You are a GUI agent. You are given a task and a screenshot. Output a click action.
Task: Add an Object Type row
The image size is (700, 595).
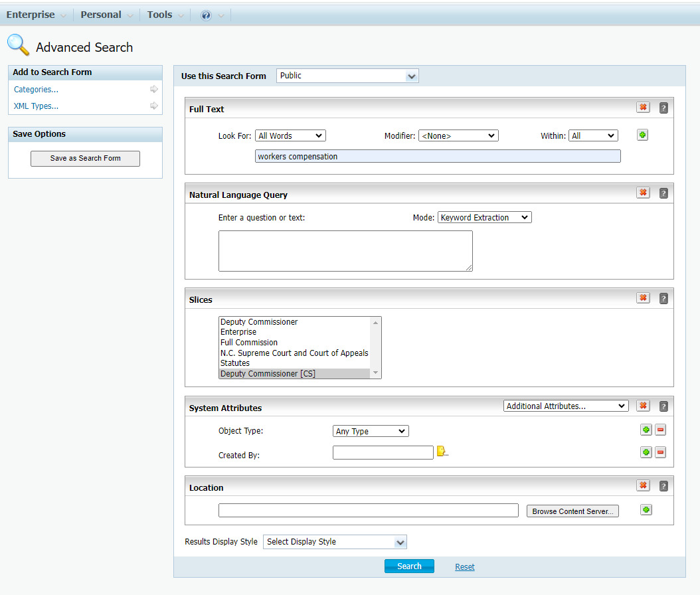click(x=646, y=430)
